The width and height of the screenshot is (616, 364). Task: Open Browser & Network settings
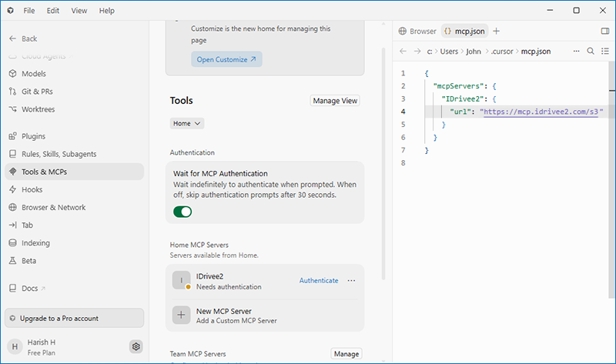(x=47, y=207)
